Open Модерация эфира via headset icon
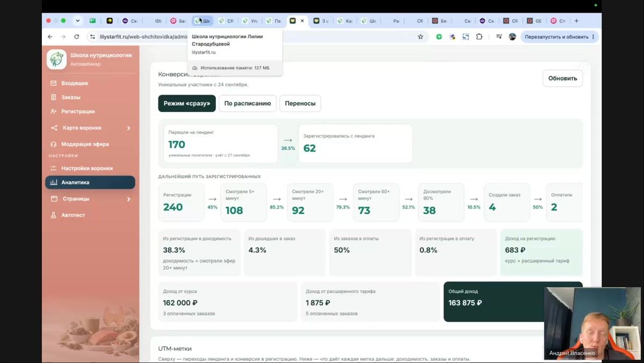Screen dimensions: 644x363 53,144
